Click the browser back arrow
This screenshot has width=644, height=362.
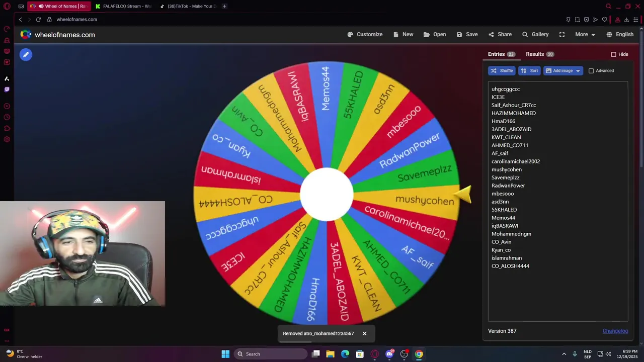pos(20,20)
